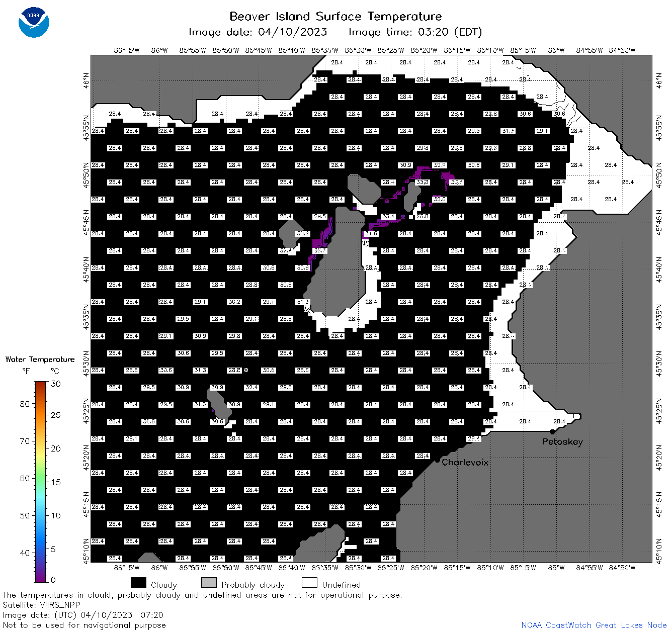The height and width of the screenshot is (633, 672).
Task: Click the NOAA logo emblem
Action: coord(34,22)
